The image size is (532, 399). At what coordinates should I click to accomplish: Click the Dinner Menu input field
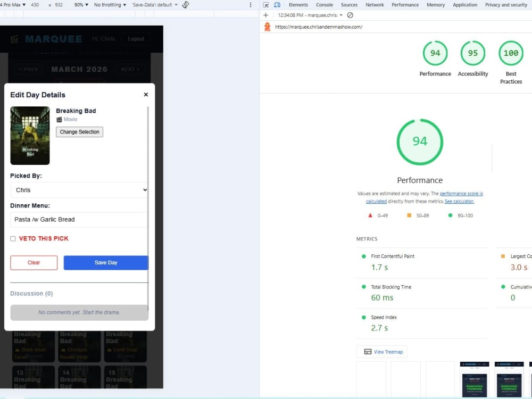point(79,220)
